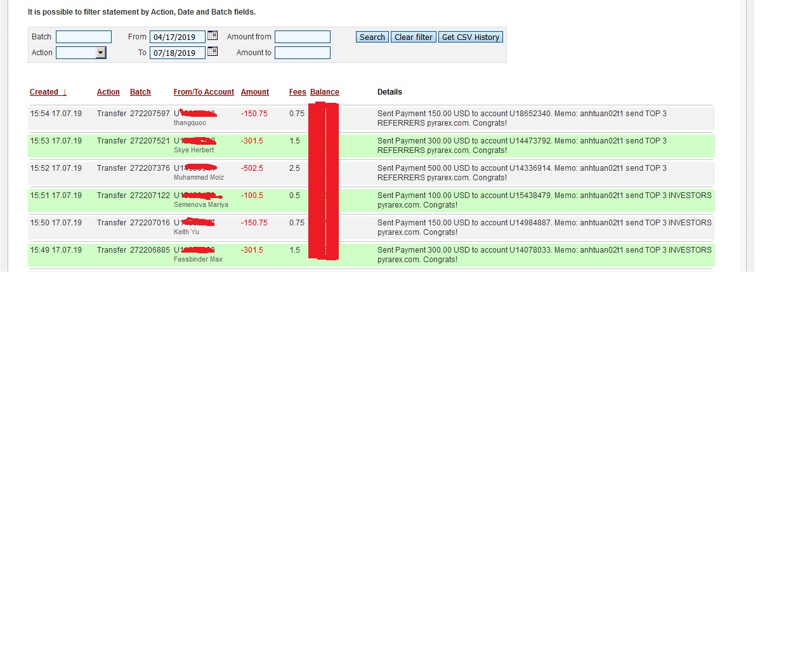812x650 pixels.
Task: Sort by Amount column header
Action: (255, 92)
